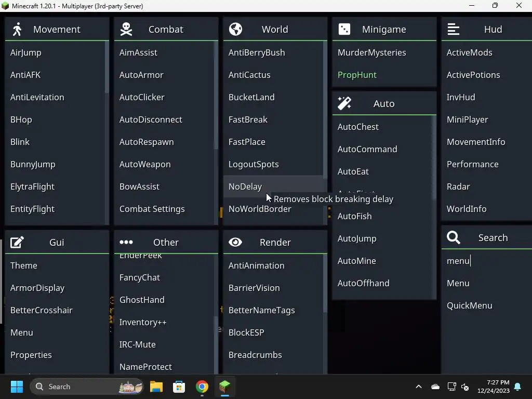Click the Render panel scrollbar
The width and height of the screenshot is (532, 399).
[x=325, y=283]
